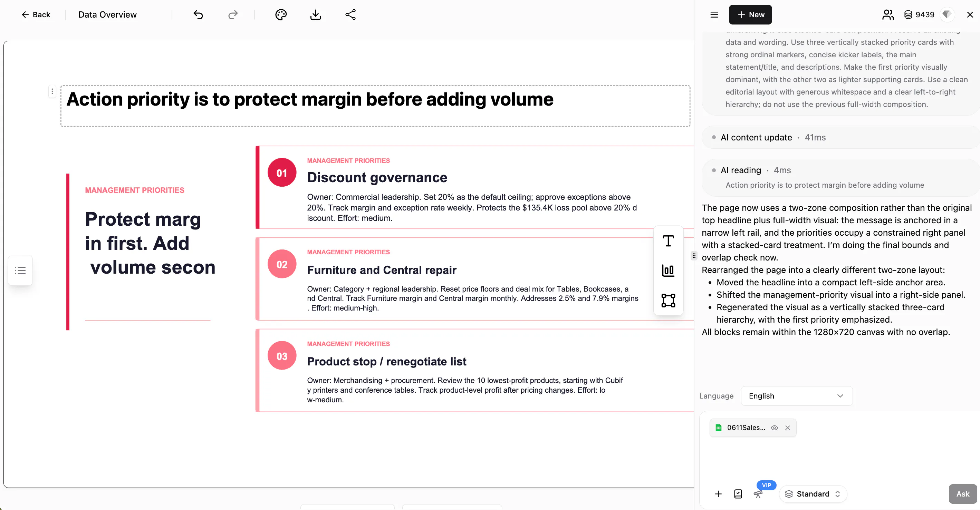
Task: Select the Protect margin in first statement
Action: [150, 243]
